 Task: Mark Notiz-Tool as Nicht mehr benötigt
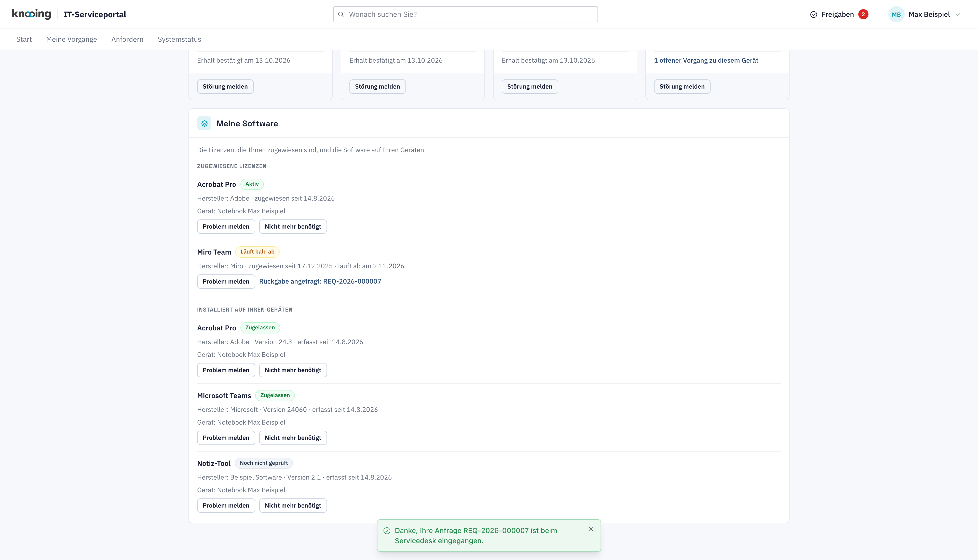click(x=293, y=505)
